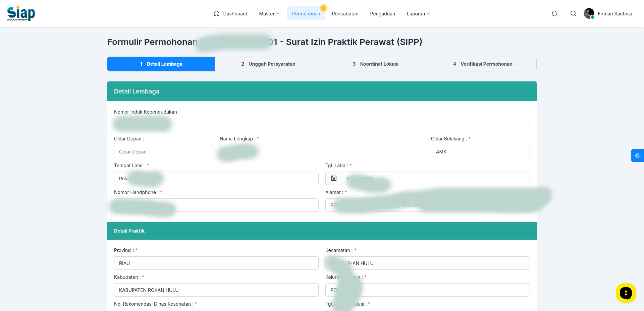
Task: Click the Nomor Induk Kependudukan field
Action: tap(322, 125)
